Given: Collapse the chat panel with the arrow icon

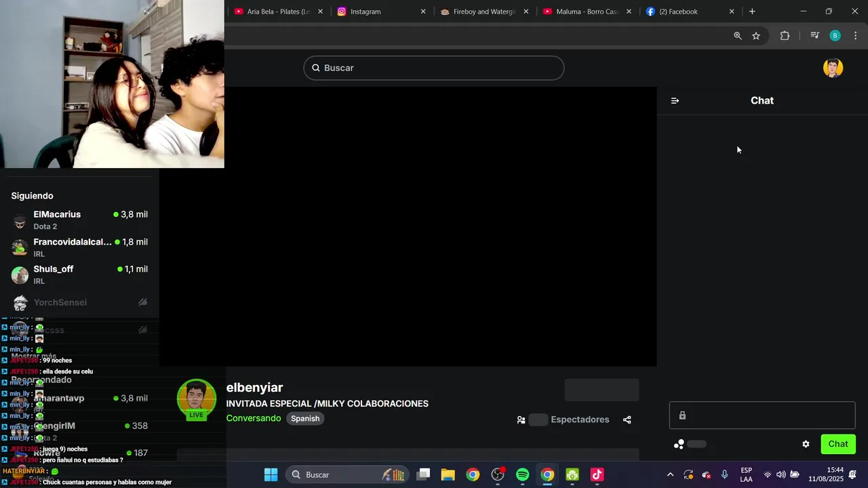Looking at the screenshot, I should click(x=675, y=100).
